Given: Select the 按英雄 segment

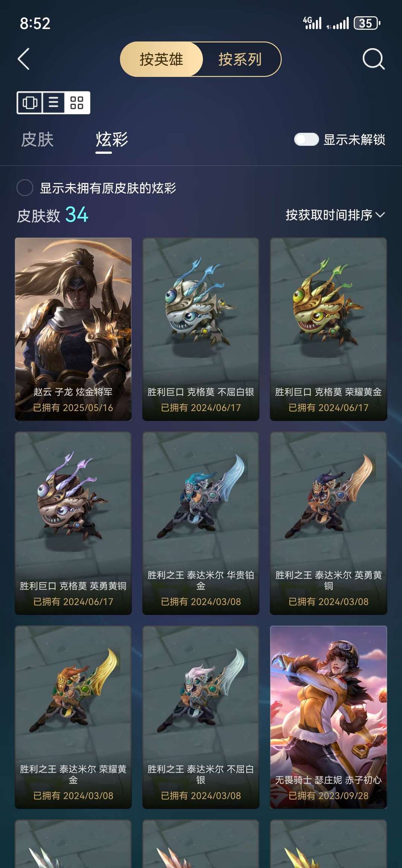Looking at the screenshot, I should click(162, 59).
